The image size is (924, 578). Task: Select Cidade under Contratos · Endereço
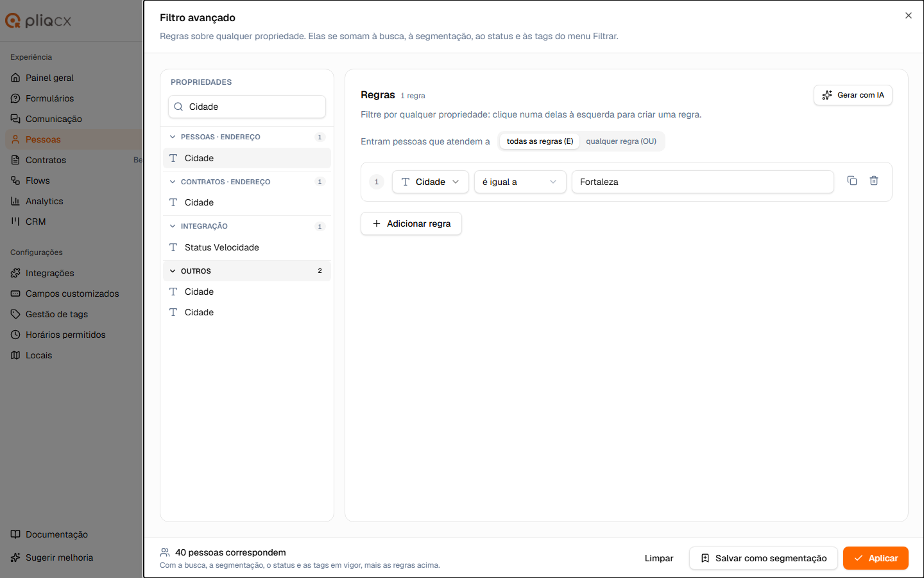pos(247,202)
